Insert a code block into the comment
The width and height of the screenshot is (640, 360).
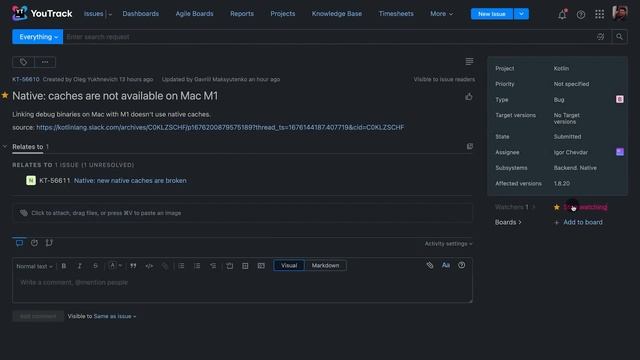(x=261, y=266)
